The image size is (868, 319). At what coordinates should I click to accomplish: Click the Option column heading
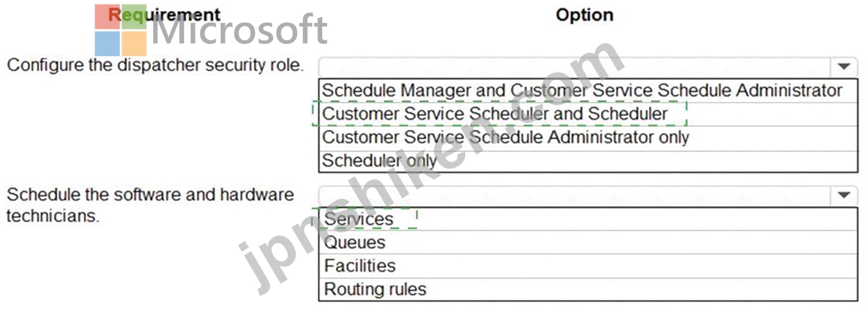coord(584,15)
